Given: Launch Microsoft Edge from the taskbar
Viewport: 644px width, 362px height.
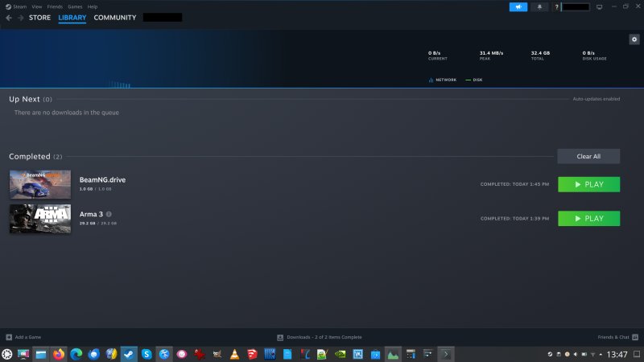Looking at the screenshot, I should click(76, 354).
